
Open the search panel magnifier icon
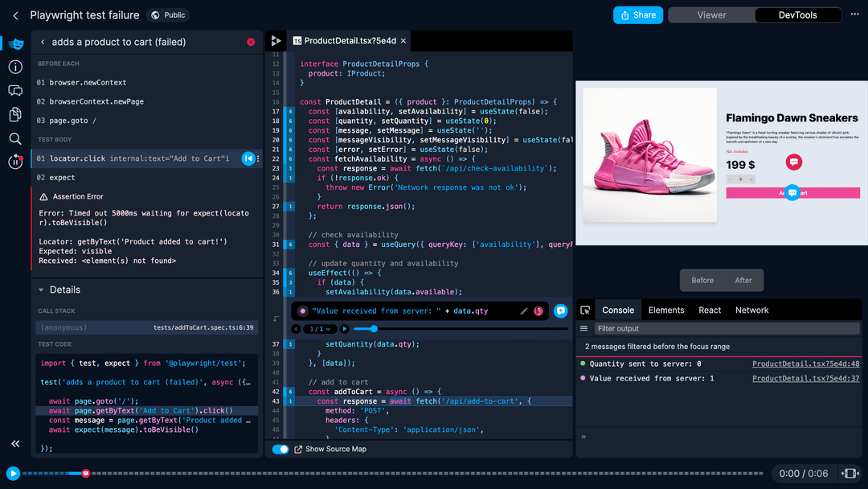click(15, 138)
